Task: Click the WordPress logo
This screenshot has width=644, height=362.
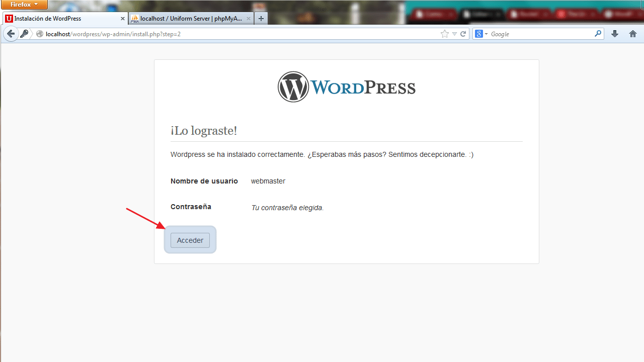Action: tap(347, 87)
